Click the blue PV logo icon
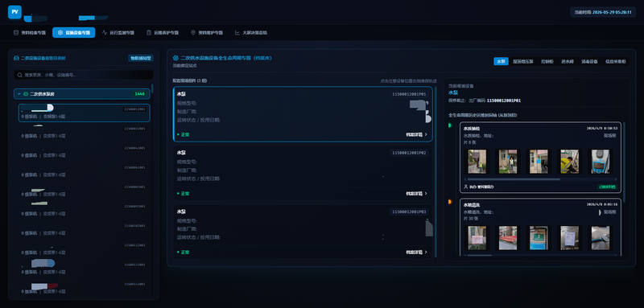 (x=14, y=12)
